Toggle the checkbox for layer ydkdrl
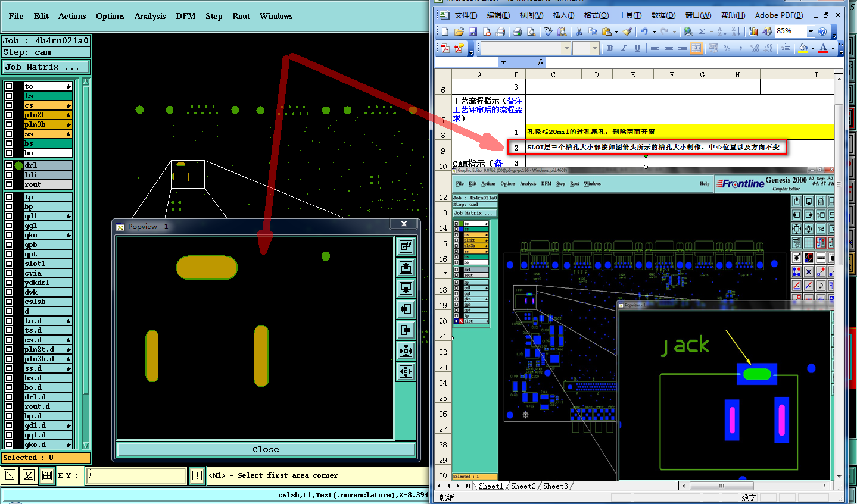 (9, 283)
